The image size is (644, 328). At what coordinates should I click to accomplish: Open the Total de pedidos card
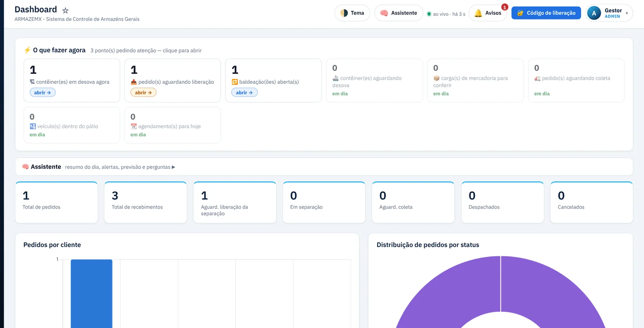click(57, 202)
